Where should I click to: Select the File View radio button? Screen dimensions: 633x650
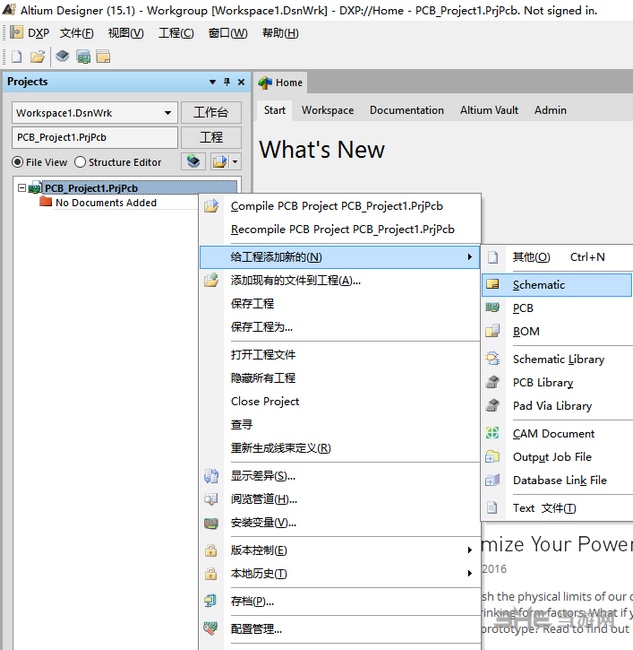coord(17,162)
